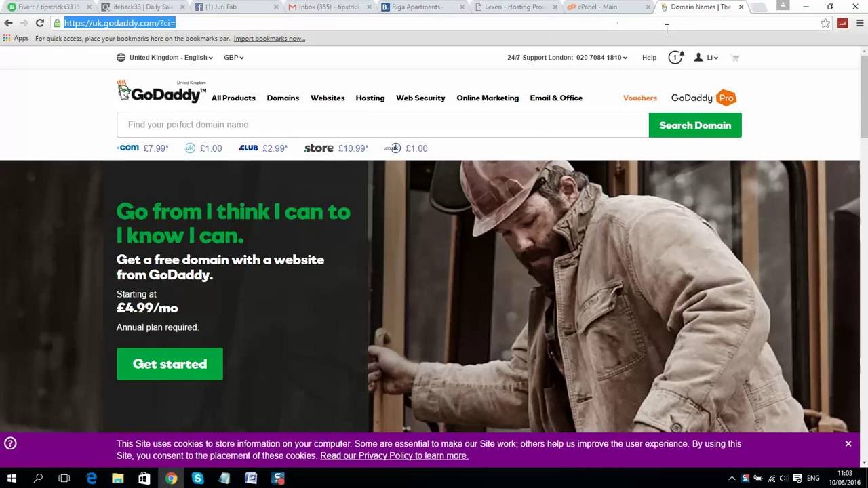
Task: Open the Li account dropdown
Action: (706, 58)
